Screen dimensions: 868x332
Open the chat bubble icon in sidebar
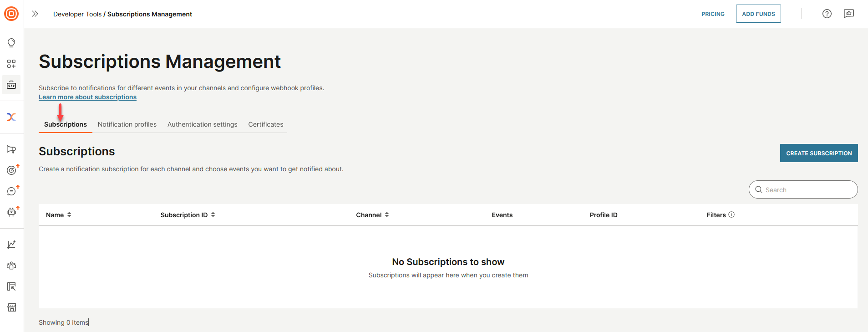coord(11,191)
